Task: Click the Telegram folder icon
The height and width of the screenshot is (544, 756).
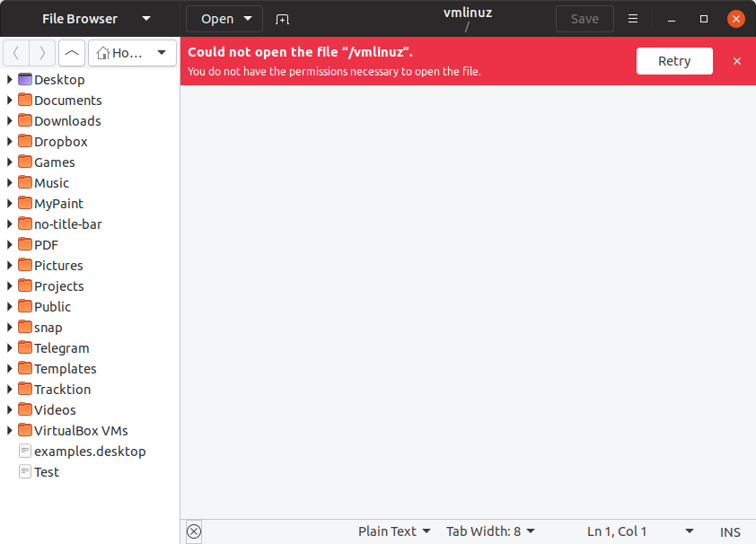Action: click(25, 347)
